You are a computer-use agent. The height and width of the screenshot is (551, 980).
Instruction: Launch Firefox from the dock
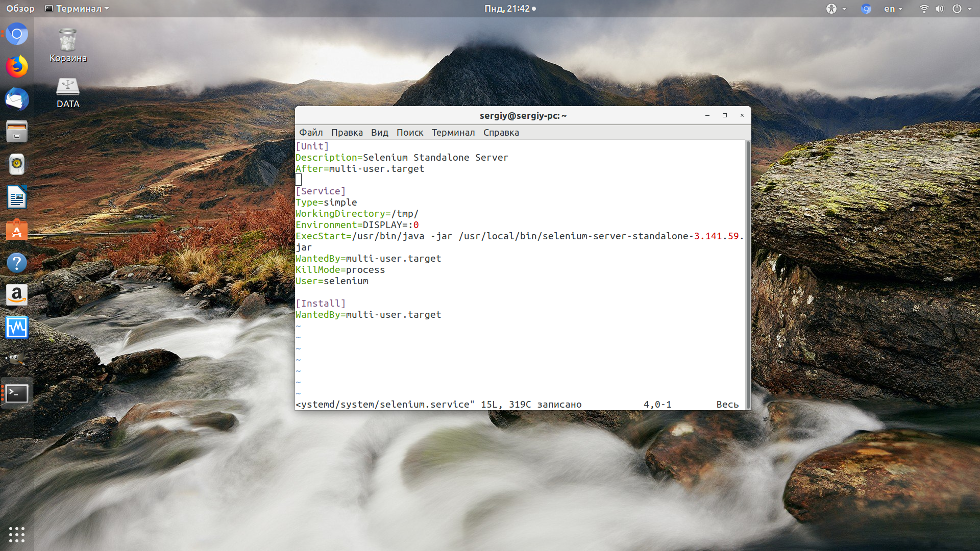[x=17, y=67]
